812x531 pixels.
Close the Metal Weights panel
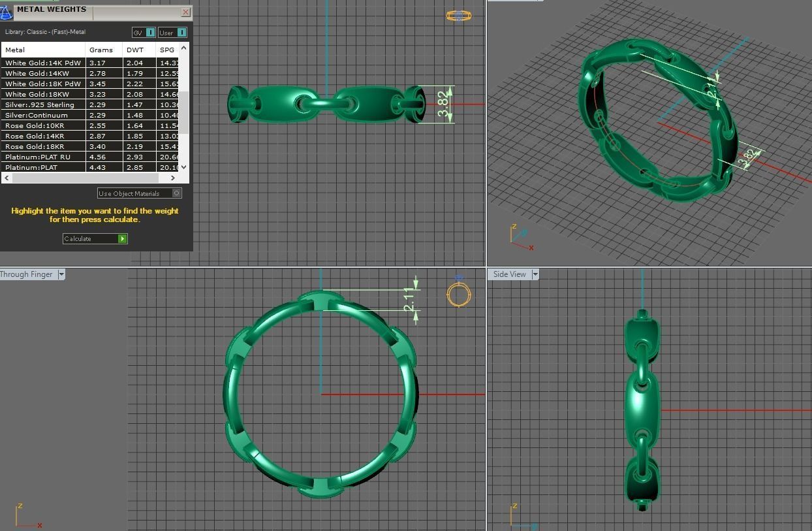(x=185, y=12)
